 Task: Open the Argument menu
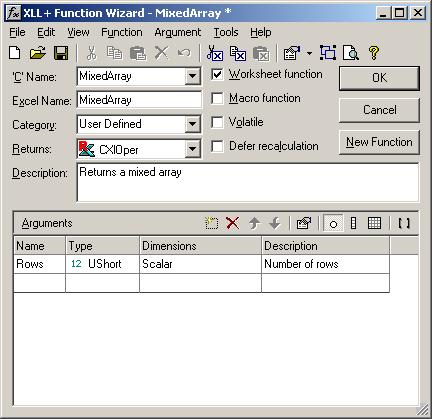[178, 32]
